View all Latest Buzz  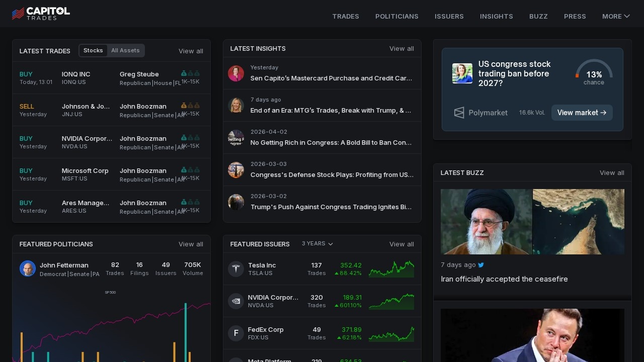pos(612,172)
